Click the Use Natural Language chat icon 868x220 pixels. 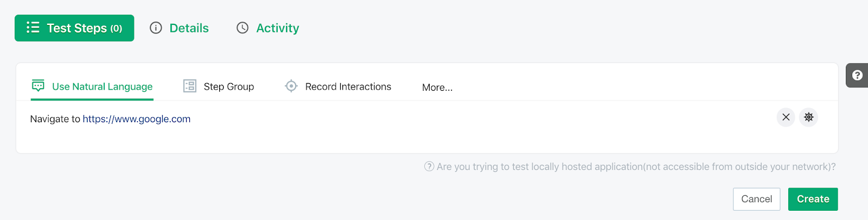click(38, 86)
